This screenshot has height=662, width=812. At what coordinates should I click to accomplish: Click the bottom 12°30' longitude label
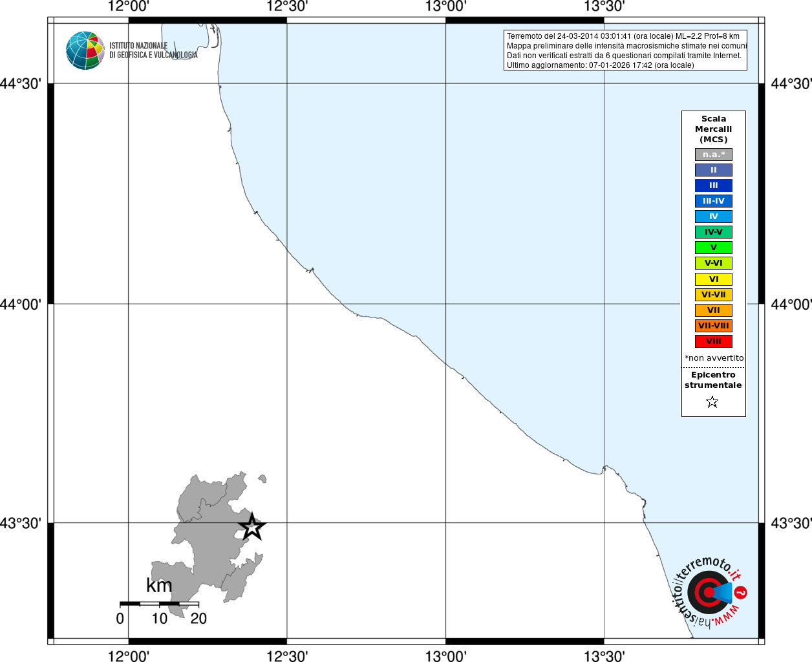(287, 656)
